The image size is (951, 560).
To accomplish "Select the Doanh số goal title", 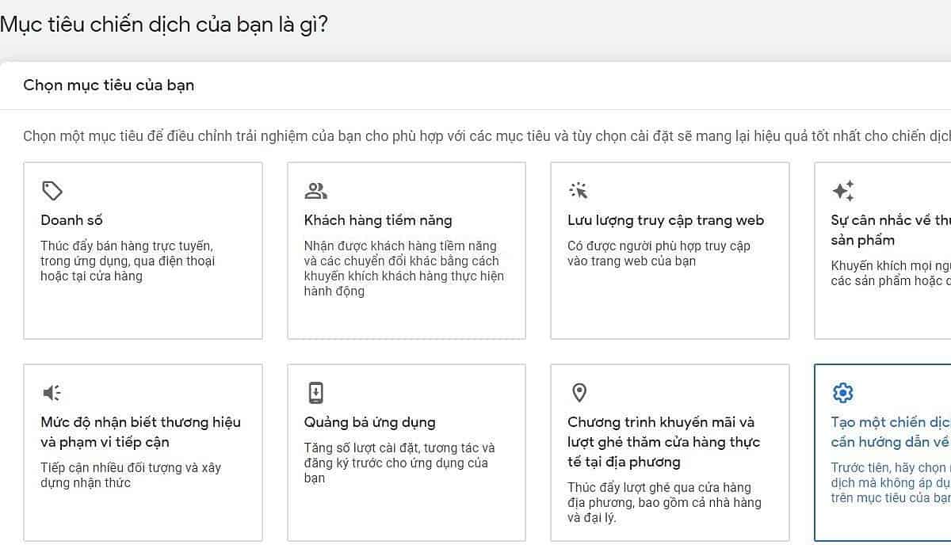I will click(x=72, y=220).
